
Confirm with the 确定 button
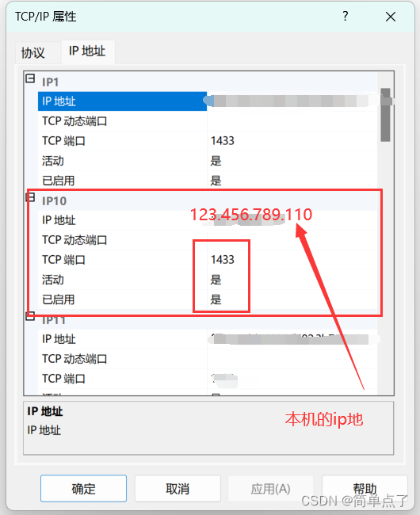pos(83,488)
